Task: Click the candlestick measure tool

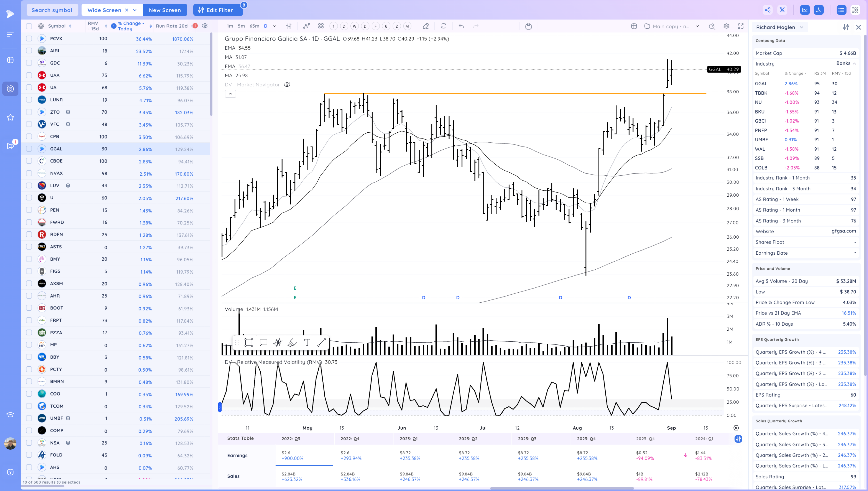Action: 277,343
